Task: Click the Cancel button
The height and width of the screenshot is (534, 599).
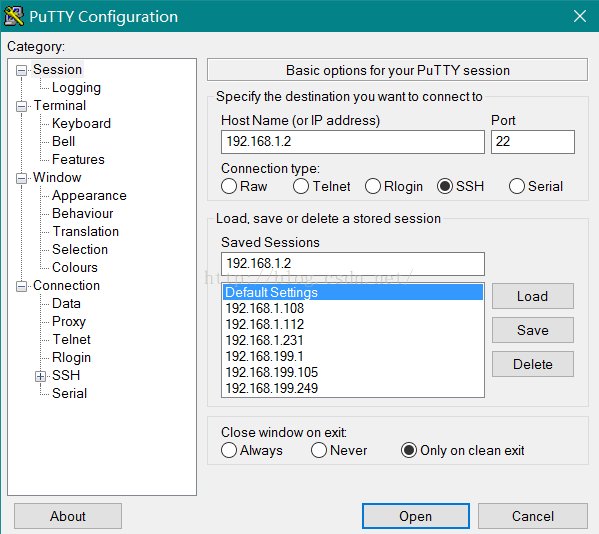Action: coord(533,516)
